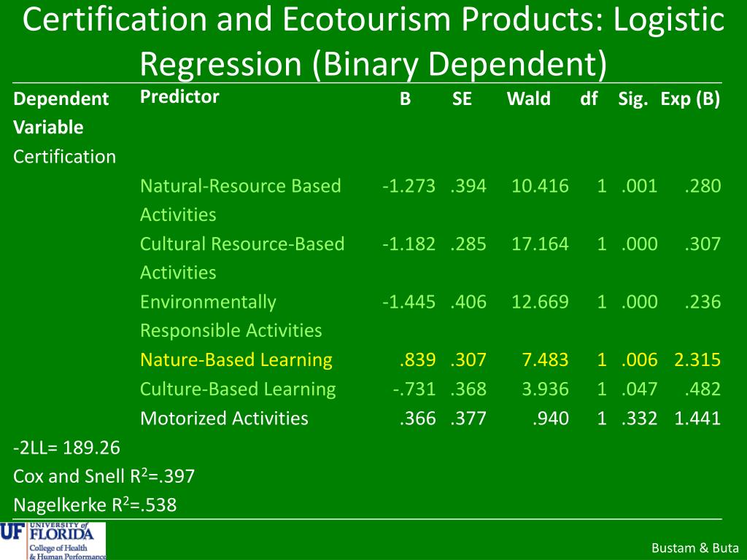Click the 'Sig.' column header
747x560 pixels.
633,99
